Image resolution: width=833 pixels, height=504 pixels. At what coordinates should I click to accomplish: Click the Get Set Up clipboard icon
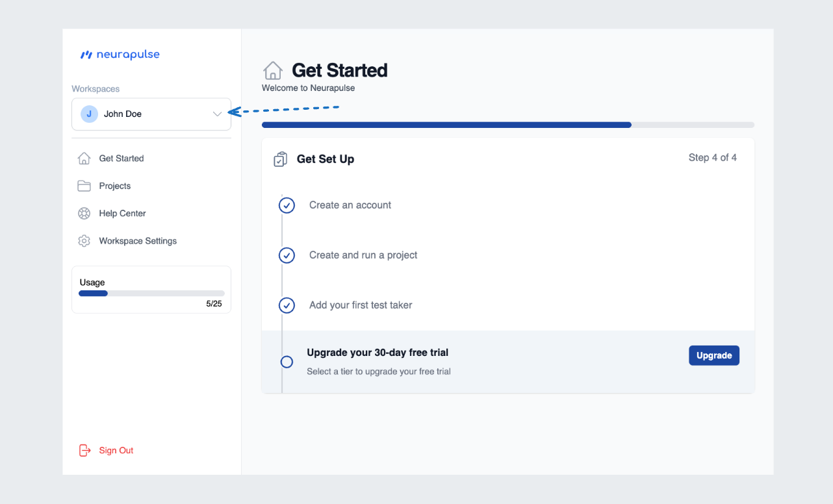point(280,158)
